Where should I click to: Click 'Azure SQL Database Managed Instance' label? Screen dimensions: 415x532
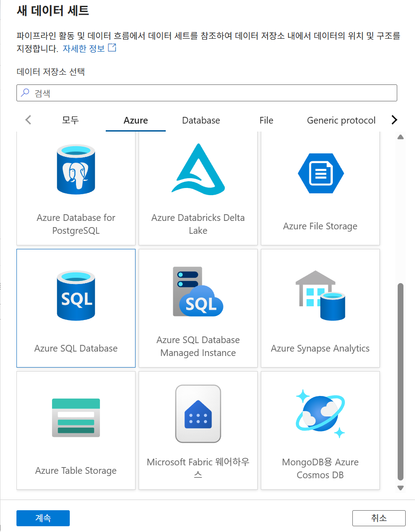[x=198, y=346]
